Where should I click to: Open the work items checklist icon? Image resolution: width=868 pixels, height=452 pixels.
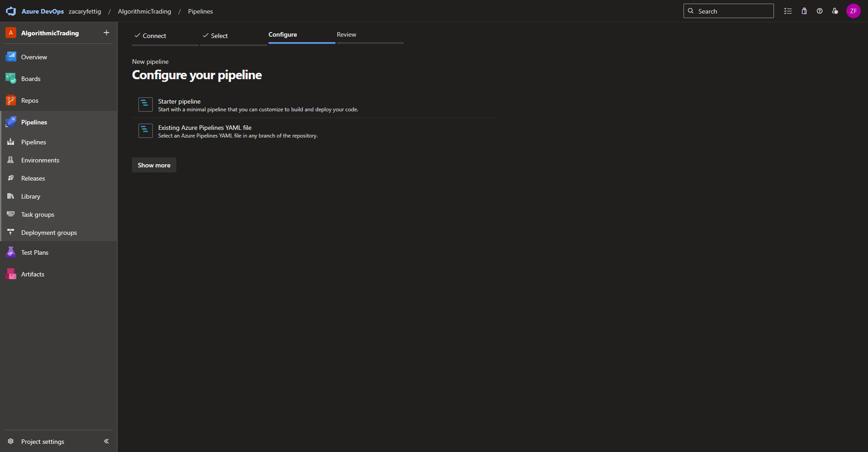(x=788, y=11)
